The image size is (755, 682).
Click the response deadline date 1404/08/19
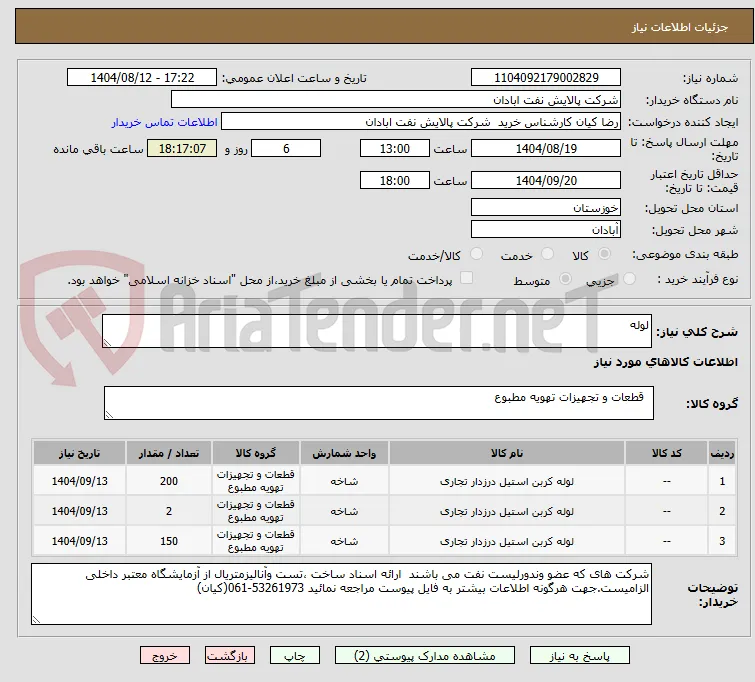(546, 148)
